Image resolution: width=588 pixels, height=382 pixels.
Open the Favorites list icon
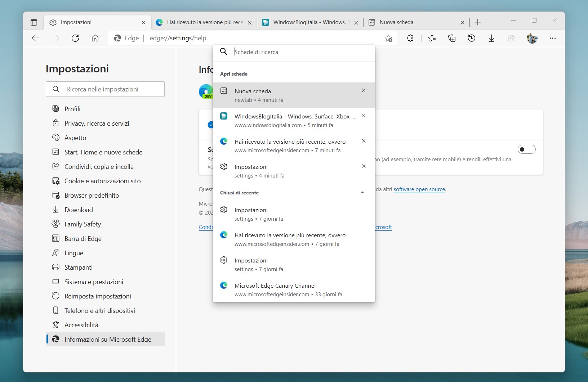(432, 38)
